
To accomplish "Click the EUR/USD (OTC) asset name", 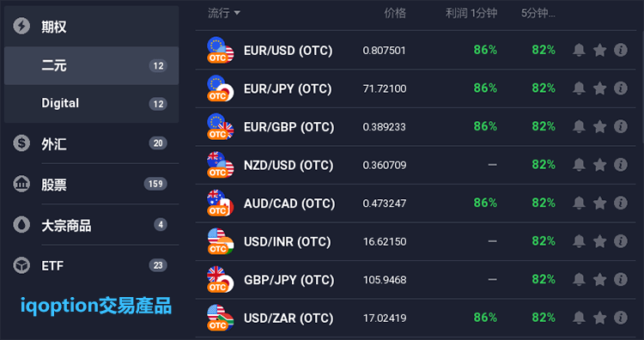I will pyautogui.click(x=288, y=51).
